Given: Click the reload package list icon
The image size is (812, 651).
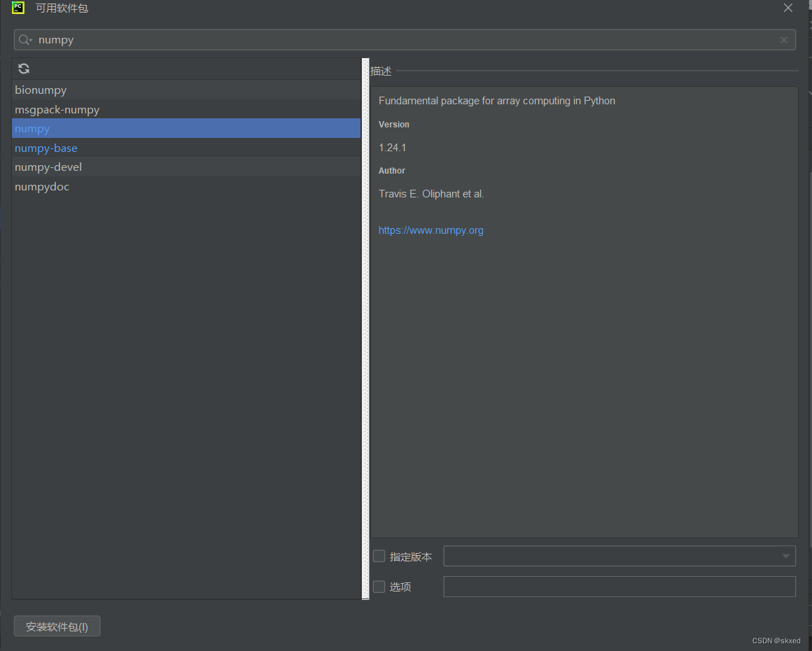Looking at the screenshot, I should point(24,69).
